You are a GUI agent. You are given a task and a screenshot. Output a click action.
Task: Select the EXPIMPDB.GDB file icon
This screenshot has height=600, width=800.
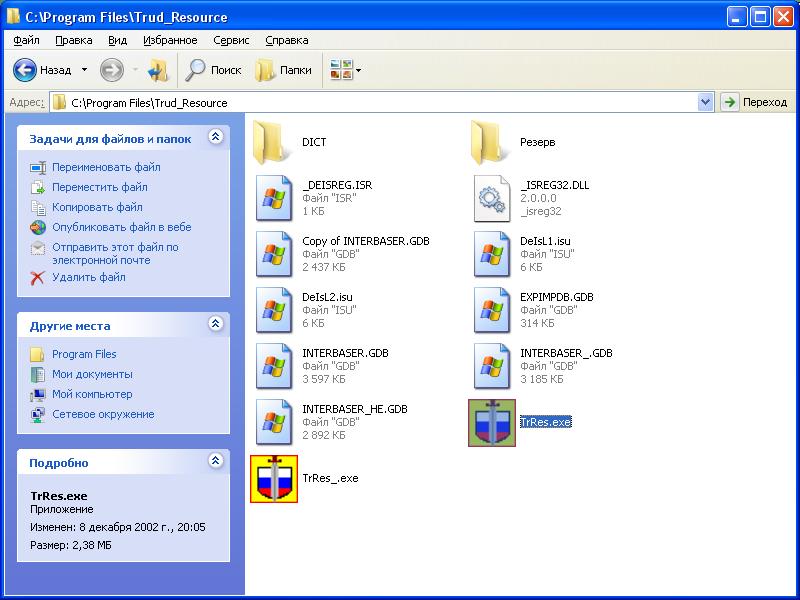tap(492, 310)
